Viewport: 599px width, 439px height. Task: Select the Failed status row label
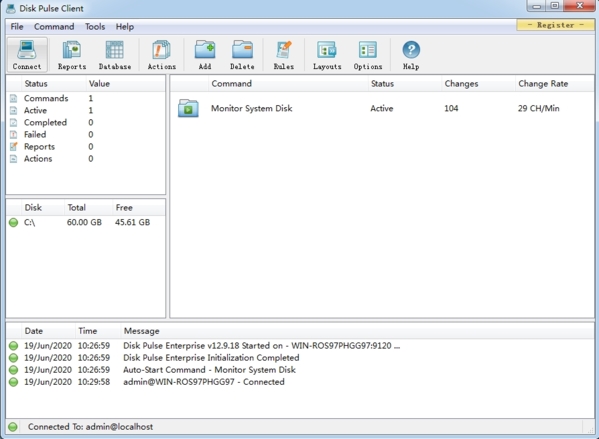35,134
